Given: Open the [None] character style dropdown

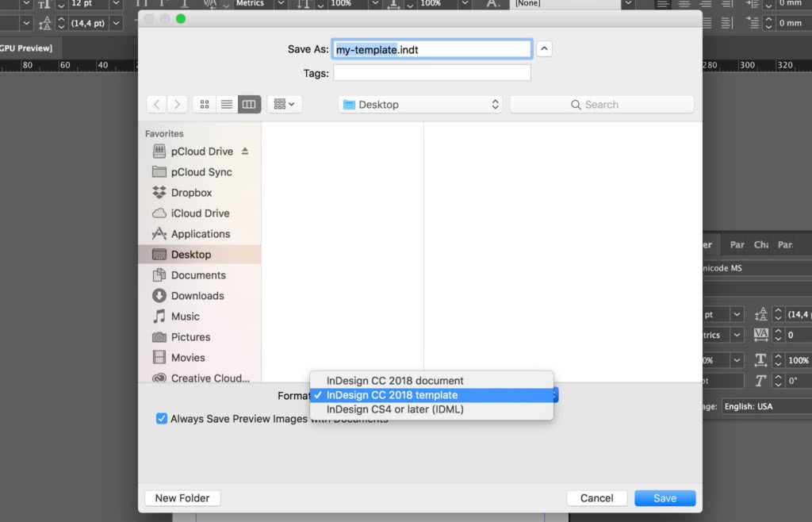Looking at the screenshot, I should click(x=628, y=4).
